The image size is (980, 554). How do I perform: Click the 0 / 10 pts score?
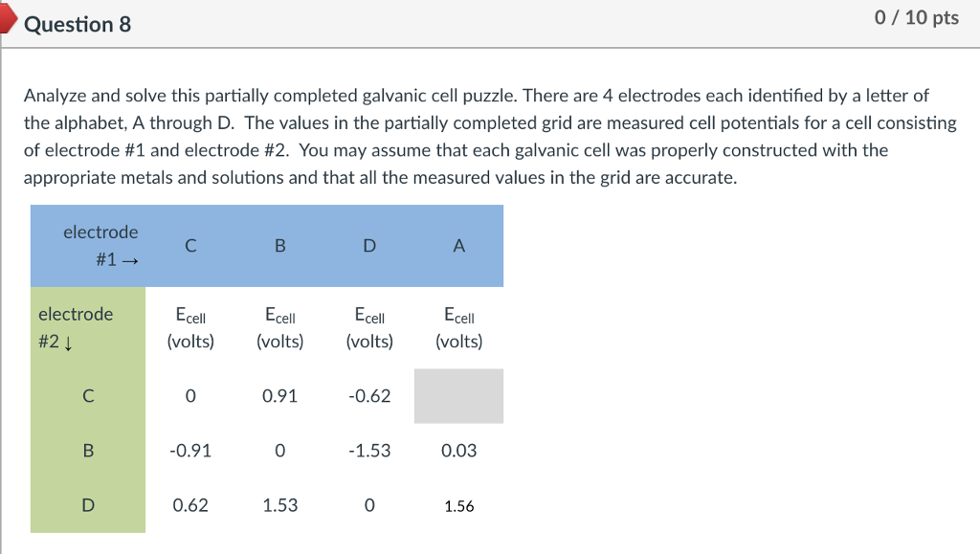click(x=917, y=18)
